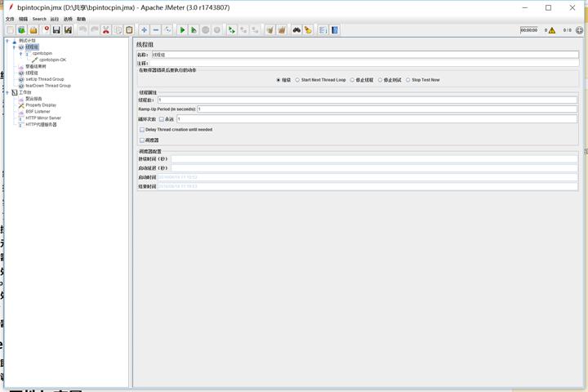Open the 编辑 menu

click(x=23, y=19)
